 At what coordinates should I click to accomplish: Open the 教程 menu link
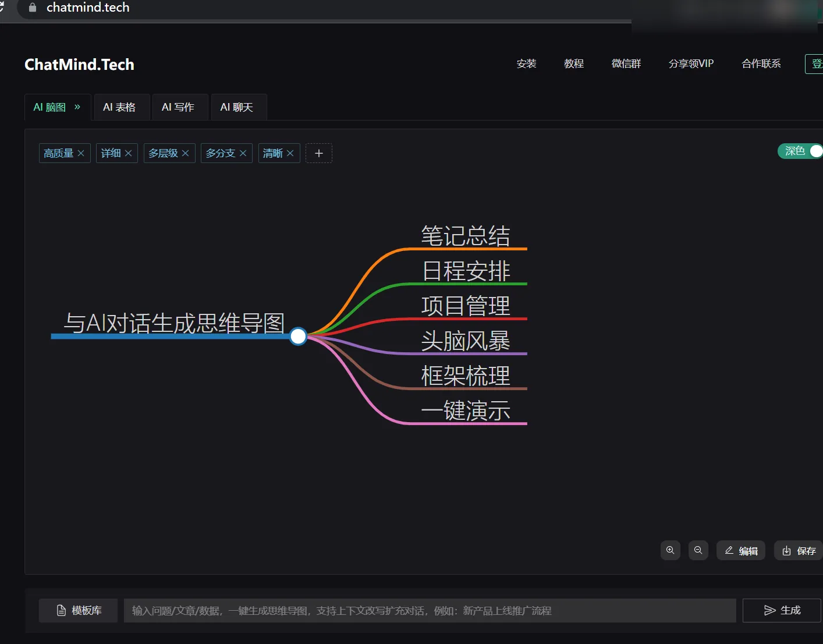tap(574, 64)
